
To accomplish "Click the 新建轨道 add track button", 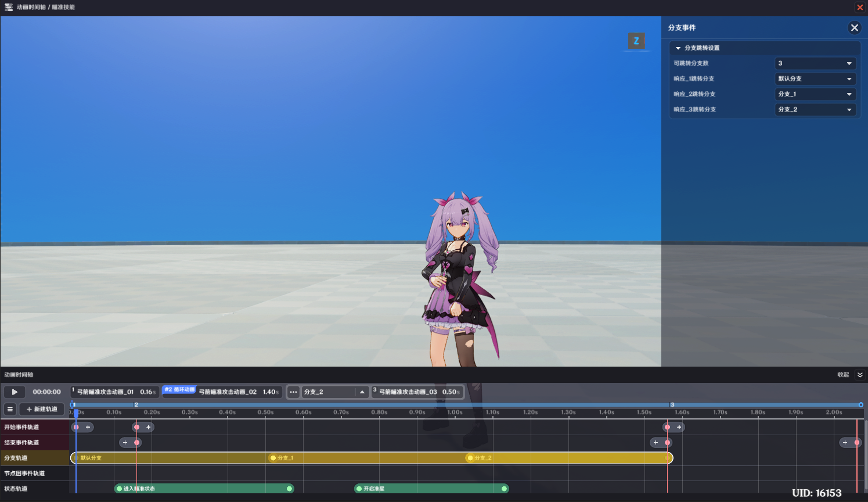I will coord(42,409).
